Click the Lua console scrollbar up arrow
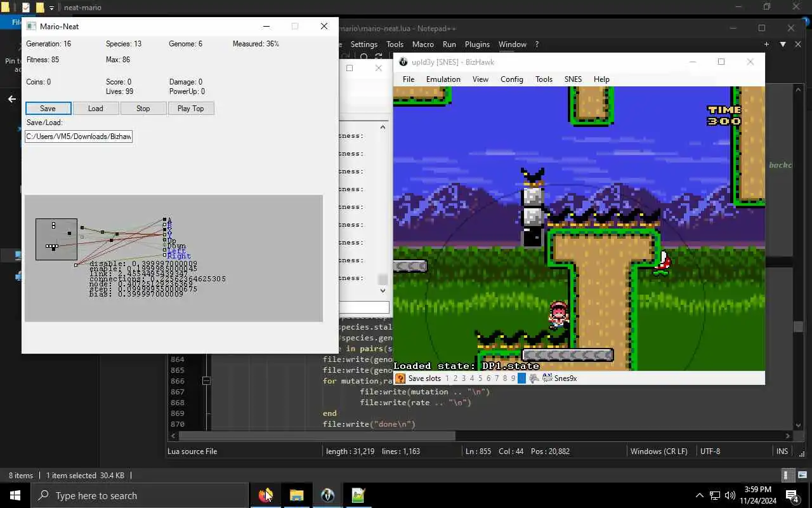 point(383,127)
